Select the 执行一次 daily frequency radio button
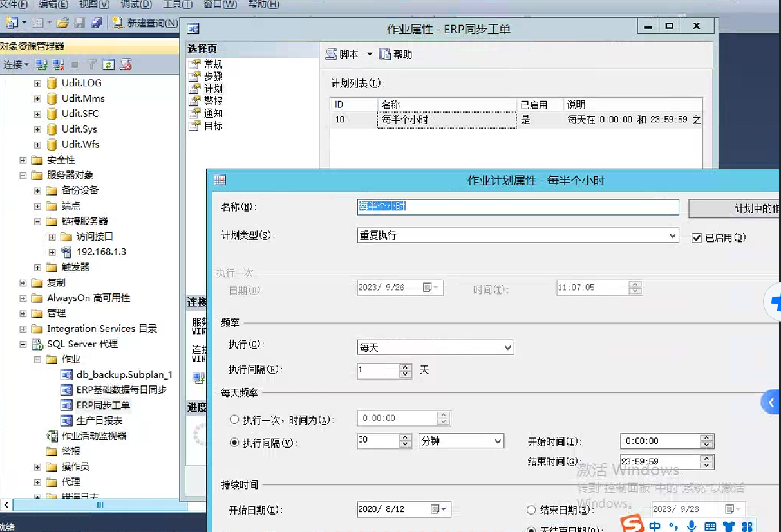Viewport: 781px width, 532px height. point(235,420)
